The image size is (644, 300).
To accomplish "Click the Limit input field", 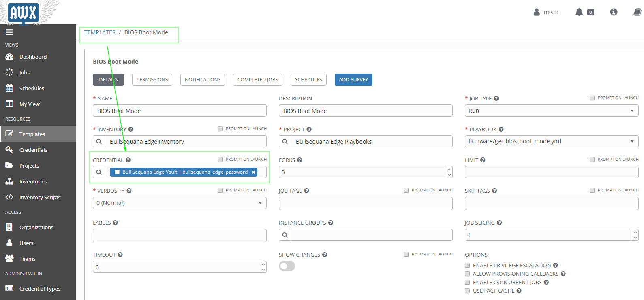I will tap(552, 172).
